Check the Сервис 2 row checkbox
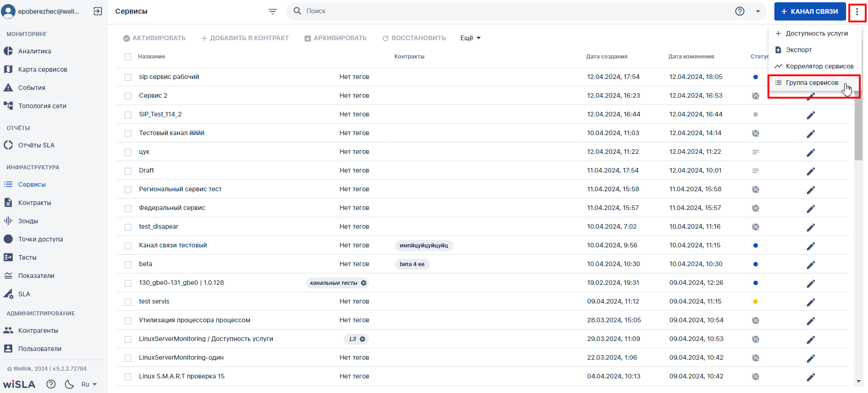Viewport: 868px width, 393px height. coord(128,96)
